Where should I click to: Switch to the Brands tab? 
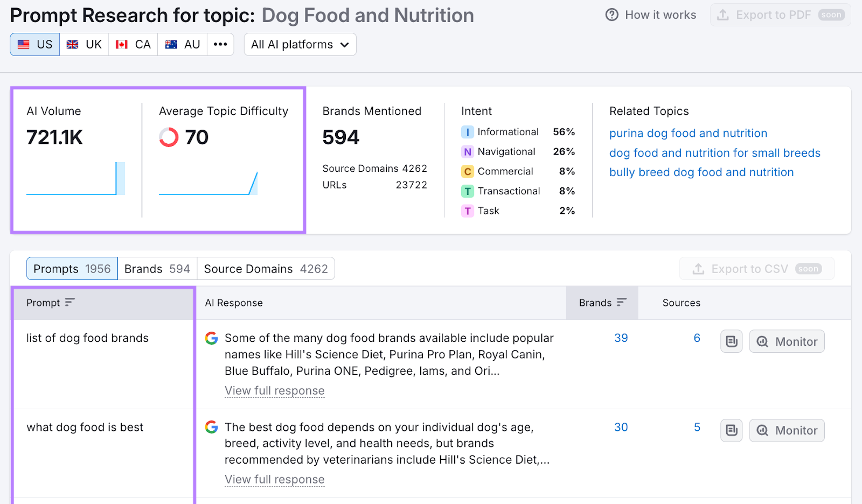click(x=156, y=268)
